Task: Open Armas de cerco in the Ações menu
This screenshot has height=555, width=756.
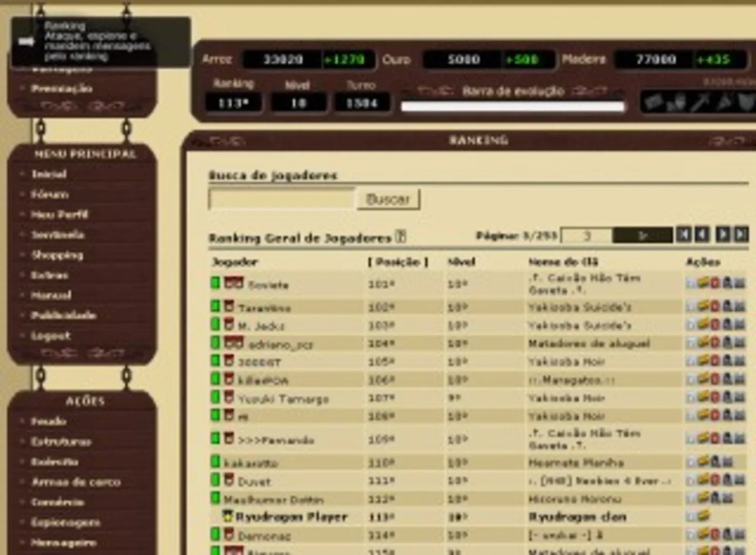Action: [x=76, y=482]
